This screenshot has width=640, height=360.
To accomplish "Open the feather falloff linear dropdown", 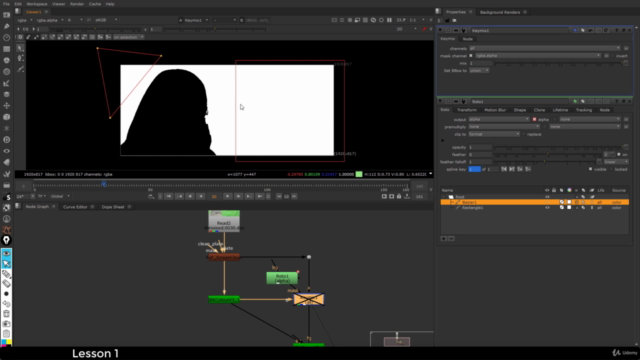I will pyautogui.click(x=616, y=162).
